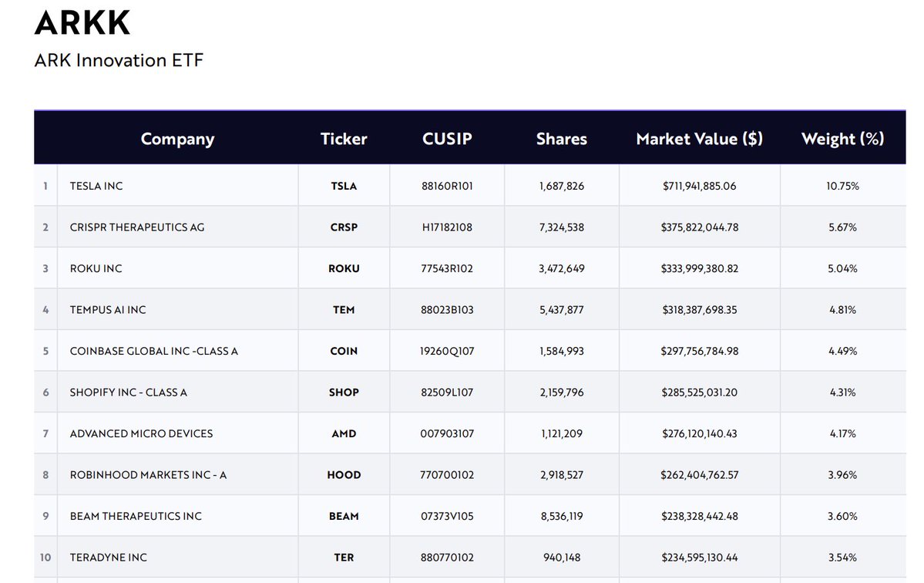Open the ROKU ticker symbol

344,268
